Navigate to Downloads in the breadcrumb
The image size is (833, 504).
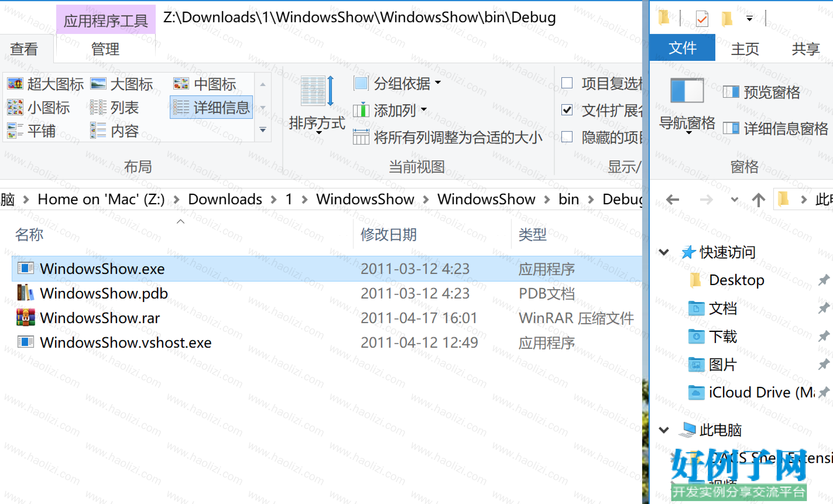tap(225, 199)
